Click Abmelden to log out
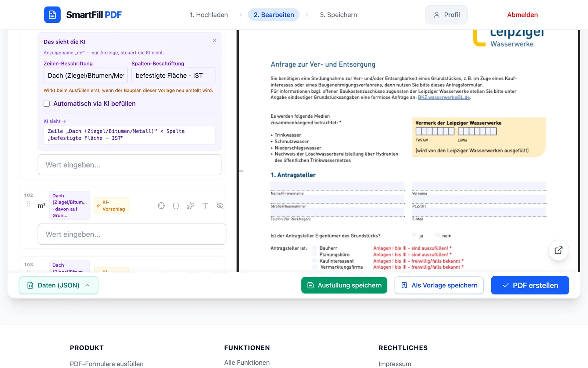This screenshot has height=368, width=588. 523,15
